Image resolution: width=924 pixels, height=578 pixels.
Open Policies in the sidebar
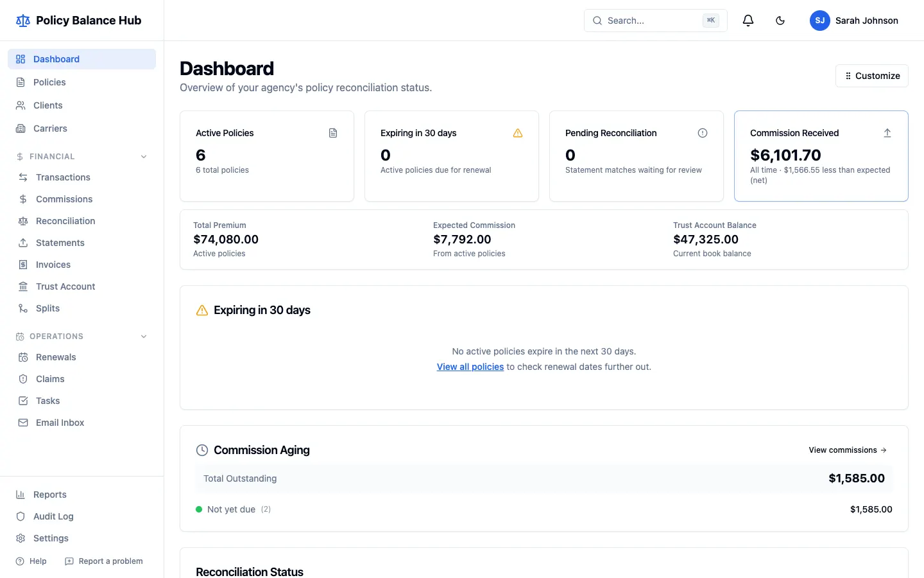coord(81,82)
